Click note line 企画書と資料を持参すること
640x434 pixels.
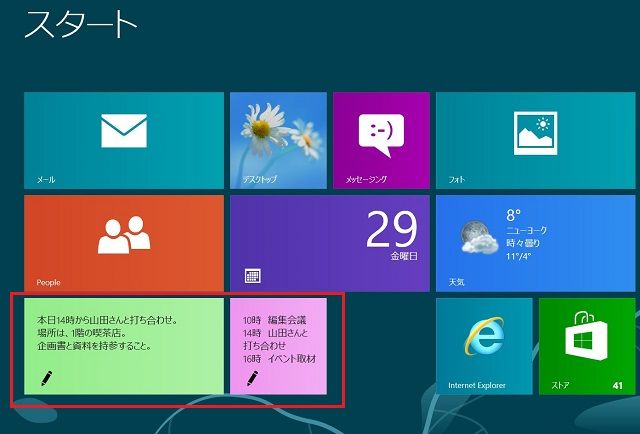click(95, 346)
